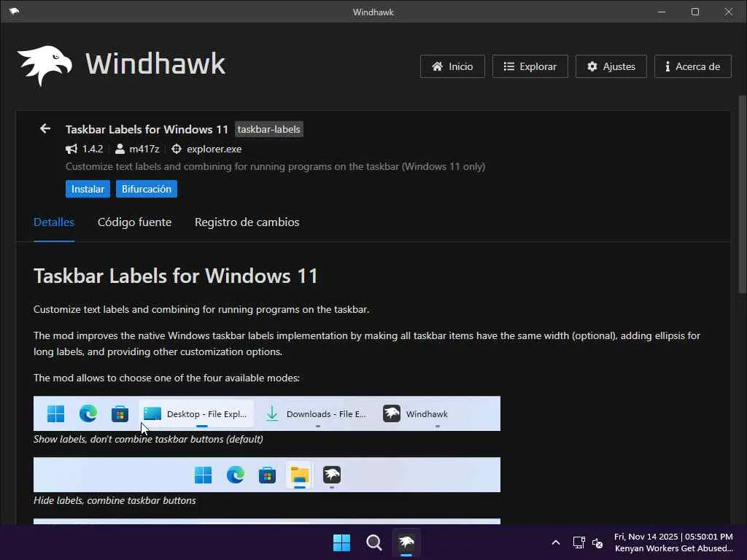Switch to the Código fuente tab

pyautogui.click(x=134, y=222)
